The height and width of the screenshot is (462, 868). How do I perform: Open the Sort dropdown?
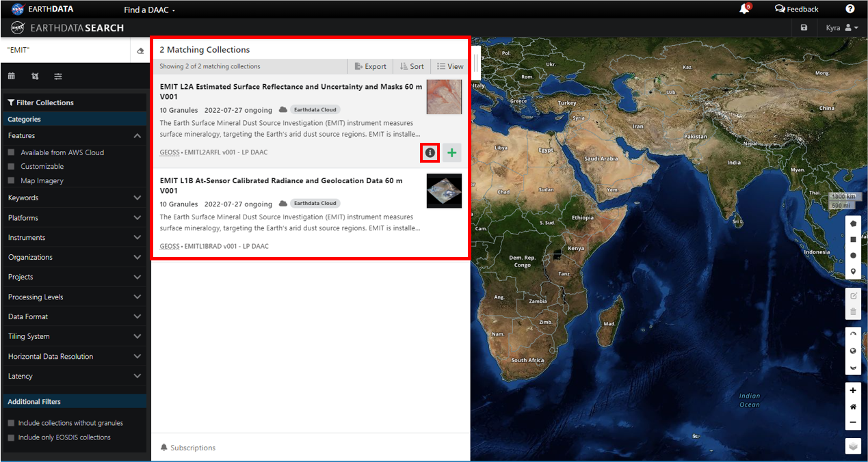(x=412, y=66)
